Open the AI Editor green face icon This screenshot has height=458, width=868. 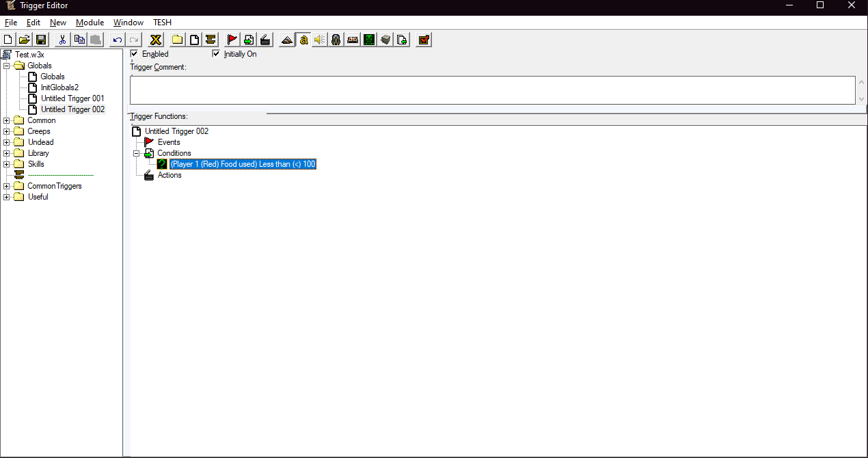click(x=369, y=40)
